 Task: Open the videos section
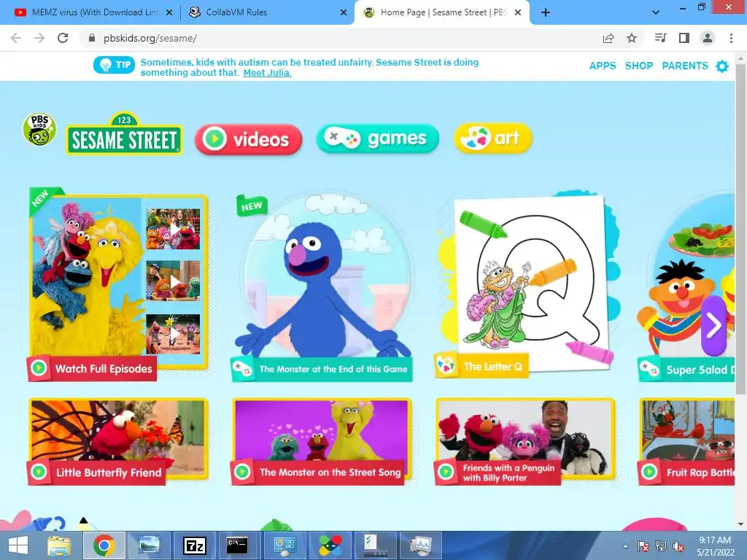coord(248,139)
